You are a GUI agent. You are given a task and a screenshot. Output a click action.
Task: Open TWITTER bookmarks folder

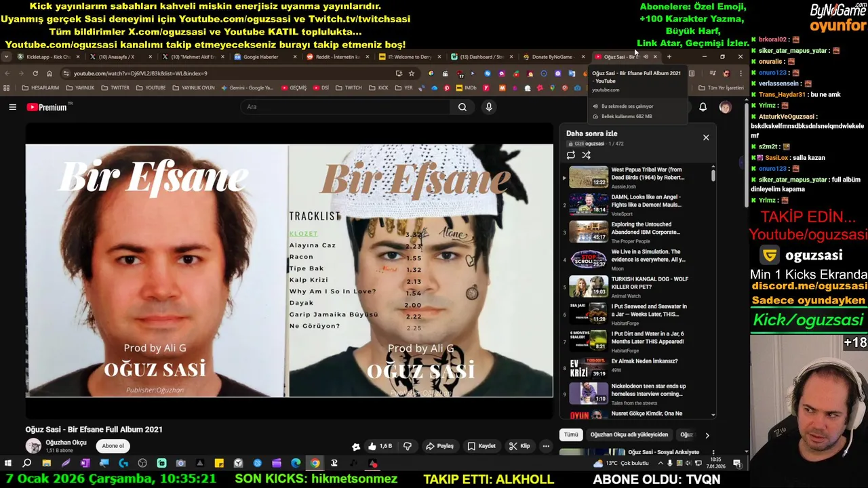[x=115, y=88]
